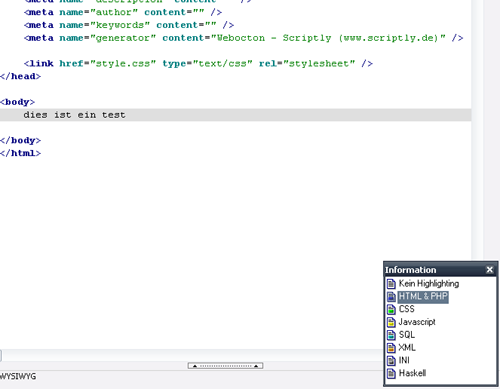Click the yellow Javascript file icon

click(391, 322)
